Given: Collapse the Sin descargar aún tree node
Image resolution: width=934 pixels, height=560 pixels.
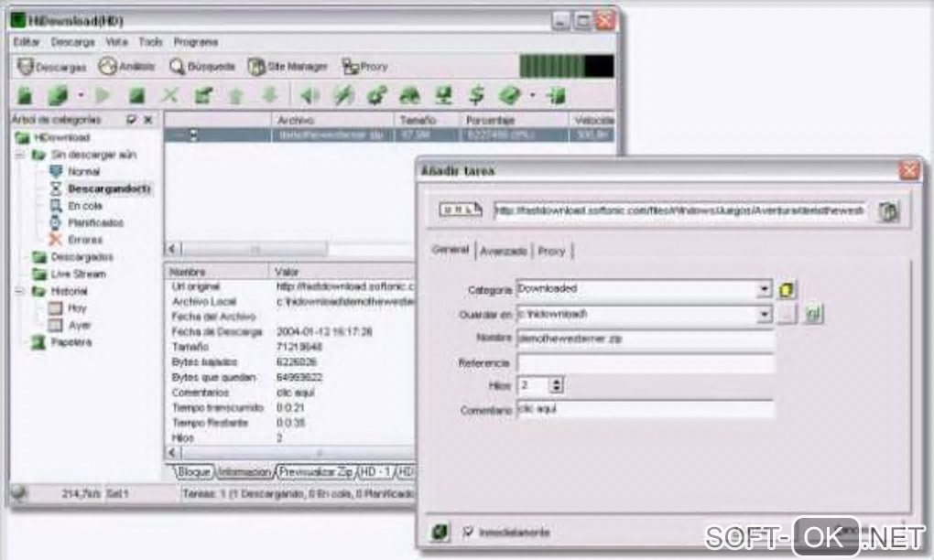Looking at the screenshot, I should (20, 155).
